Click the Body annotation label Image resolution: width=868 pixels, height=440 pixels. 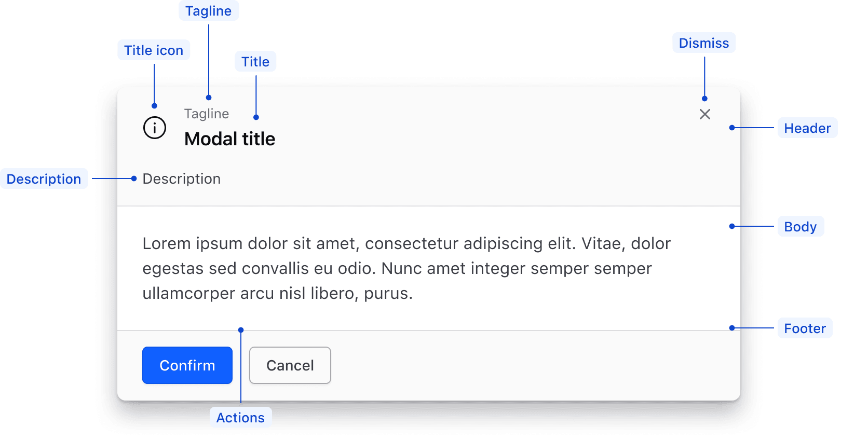tap(800, 226)
